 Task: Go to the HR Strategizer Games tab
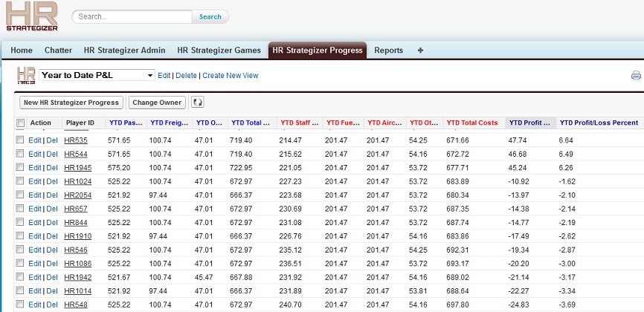[x=219, y=50]
